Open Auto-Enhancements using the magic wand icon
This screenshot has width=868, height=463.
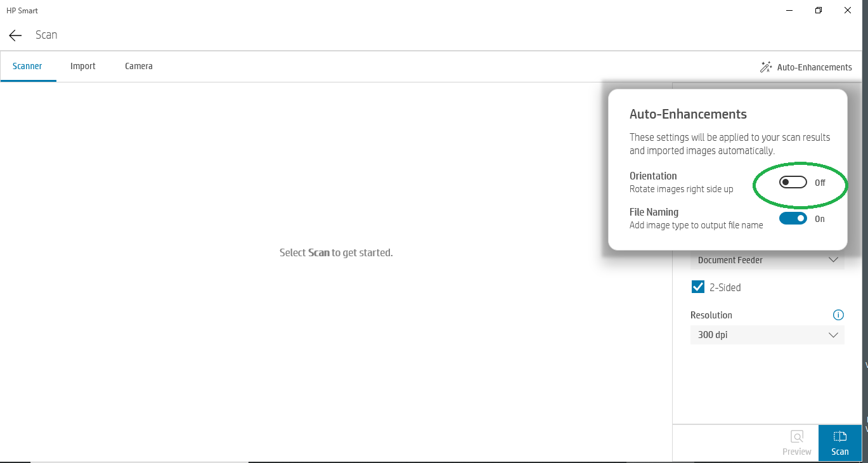765,67
